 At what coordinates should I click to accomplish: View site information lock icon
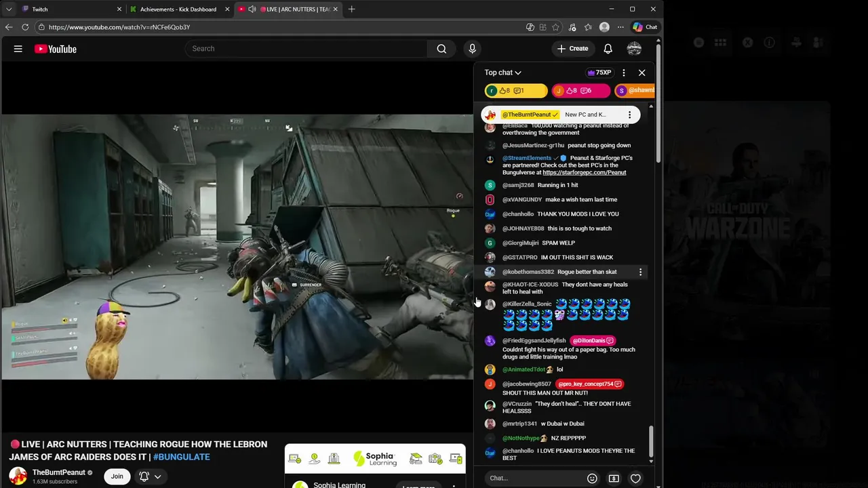pos(41,27)
